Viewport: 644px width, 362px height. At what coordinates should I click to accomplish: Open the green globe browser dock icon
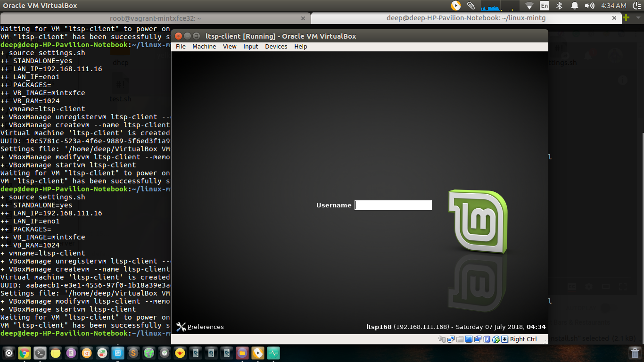pyautogui.click(x=149, y=353)
